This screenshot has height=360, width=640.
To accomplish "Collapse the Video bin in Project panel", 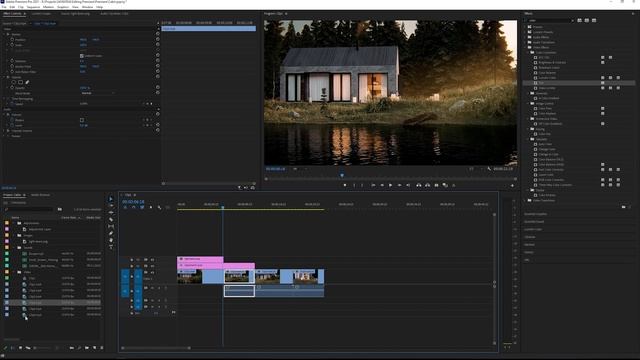I will [14, 272].
